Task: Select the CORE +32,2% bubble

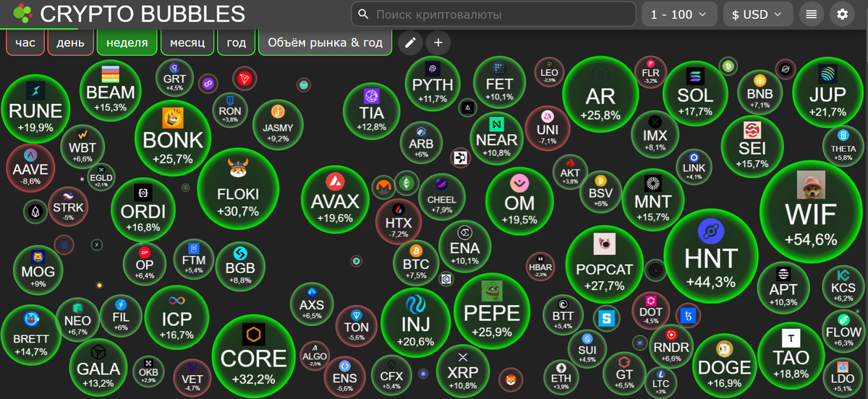Action: pos(253,356)
